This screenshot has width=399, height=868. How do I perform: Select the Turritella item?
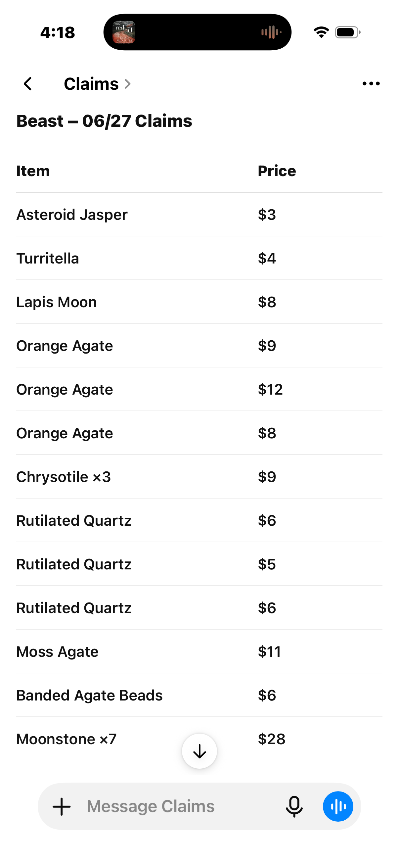[x=47, y=259]
